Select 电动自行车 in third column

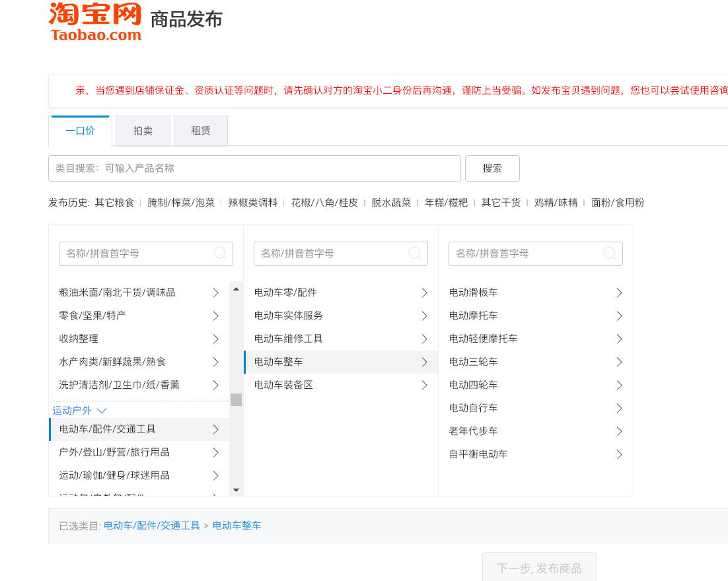pos(536,409)
